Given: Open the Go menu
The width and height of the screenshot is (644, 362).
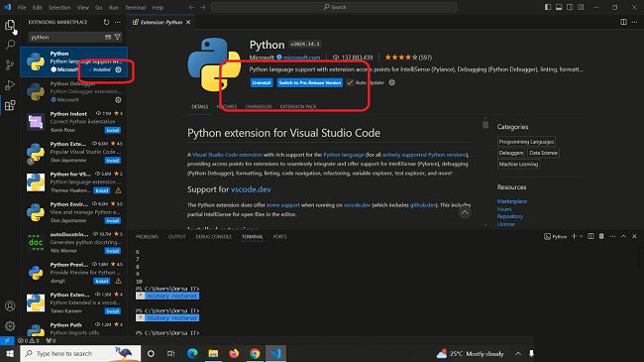Looking at the screenshot, I should tap(98, 7).
